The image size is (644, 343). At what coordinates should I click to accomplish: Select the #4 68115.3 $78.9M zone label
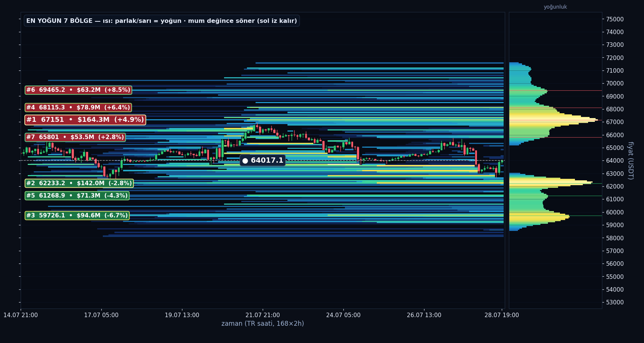(x=78, y=108)
